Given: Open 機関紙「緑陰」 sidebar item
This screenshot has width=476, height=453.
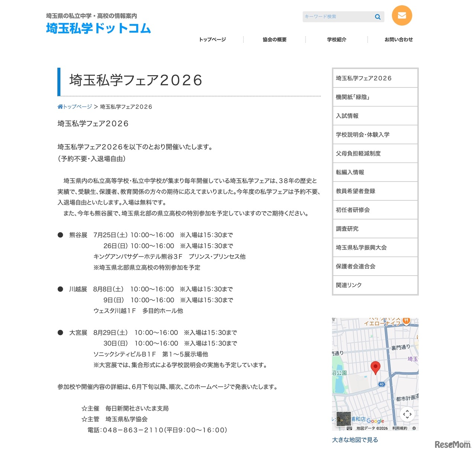Looking at the screenshot, I should [375, 97].
